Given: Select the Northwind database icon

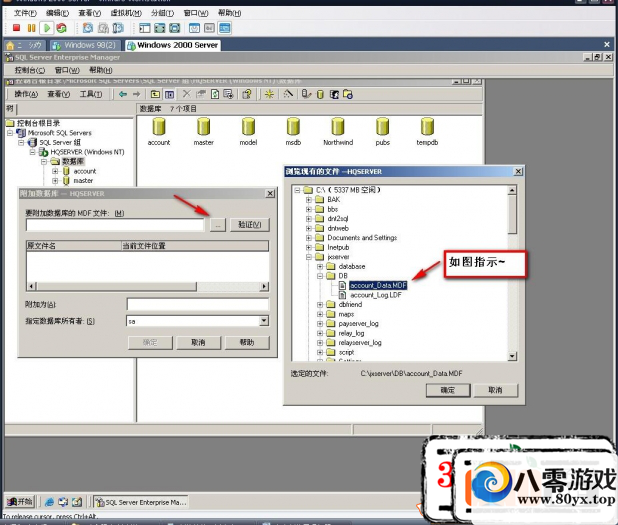Looking at the screenshot, I should (338, 132).
